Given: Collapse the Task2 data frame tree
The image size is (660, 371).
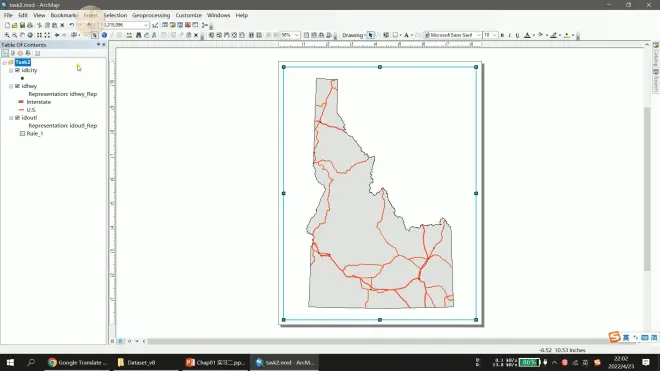Looking at the screenshot, I should [5, 62].
